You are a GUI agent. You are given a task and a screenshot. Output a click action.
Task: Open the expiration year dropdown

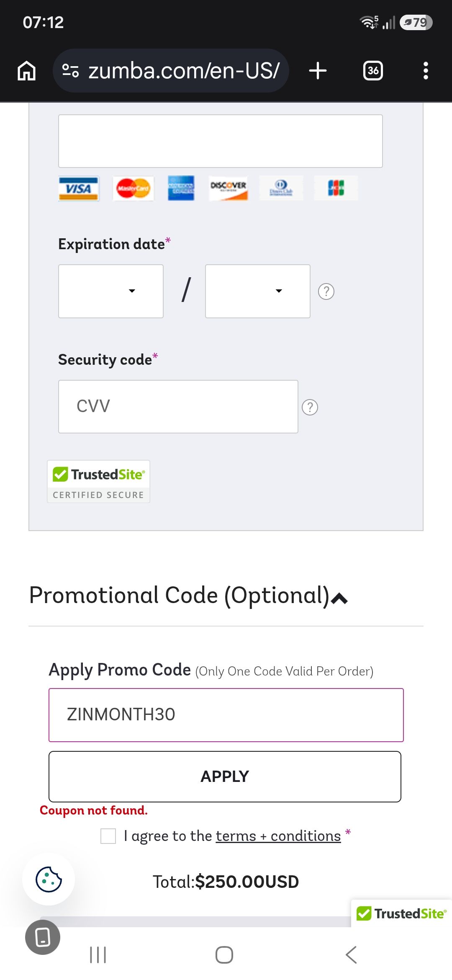point(258,291)
